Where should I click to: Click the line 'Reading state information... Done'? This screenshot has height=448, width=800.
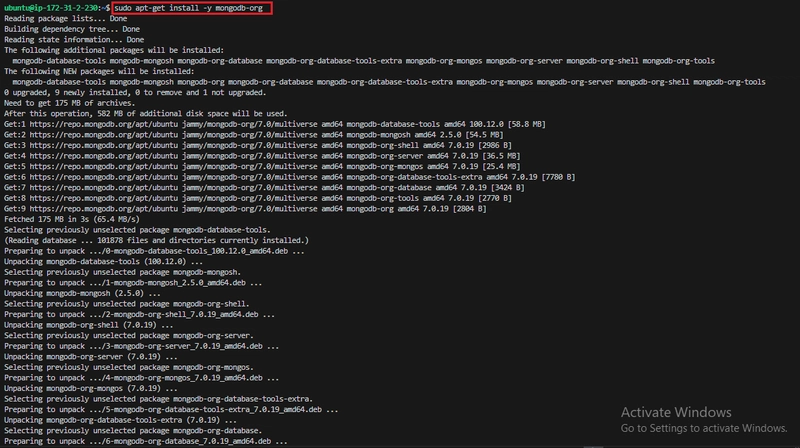click(x=74, y=40)
